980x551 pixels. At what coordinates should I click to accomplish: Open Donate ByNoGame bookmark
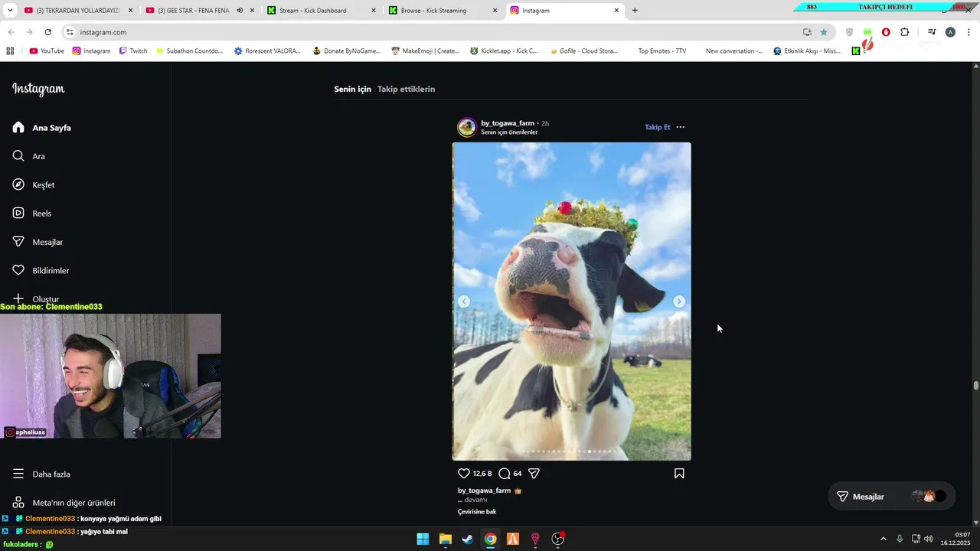[x=346, y=51]
